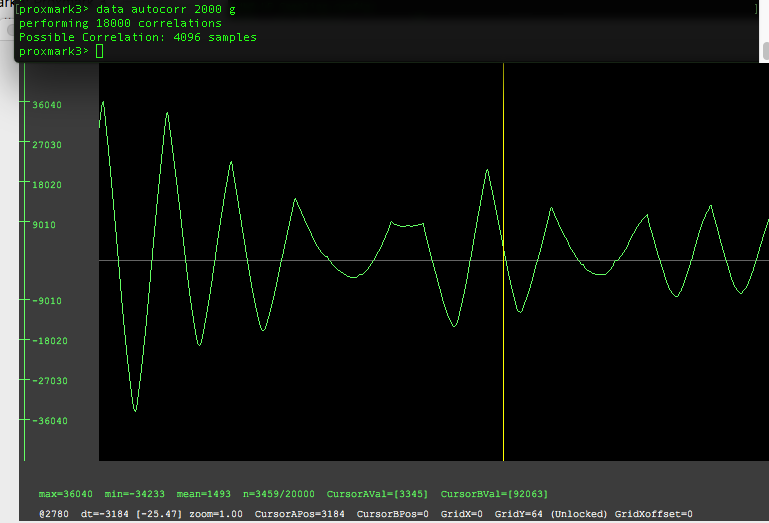Viewport: 769px width, 523px height.
Task: Click the terminal window scrollbar thumb
Action: [766, 52]
